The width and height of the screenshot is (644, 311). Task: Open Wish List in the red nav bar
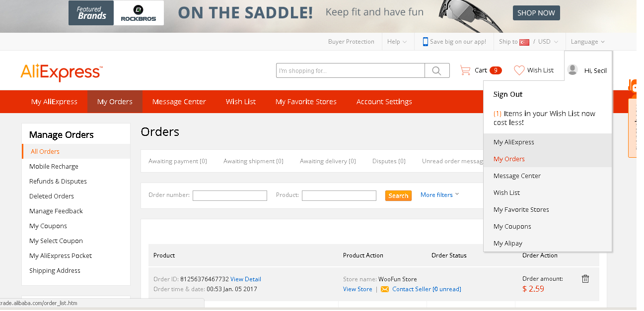coord(241,102)
